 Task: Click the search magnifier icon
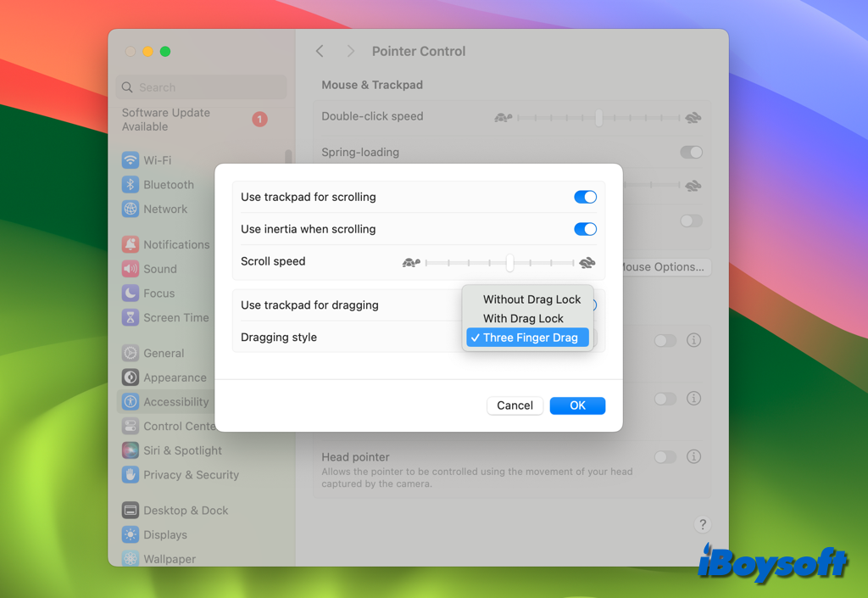point(127,87)
